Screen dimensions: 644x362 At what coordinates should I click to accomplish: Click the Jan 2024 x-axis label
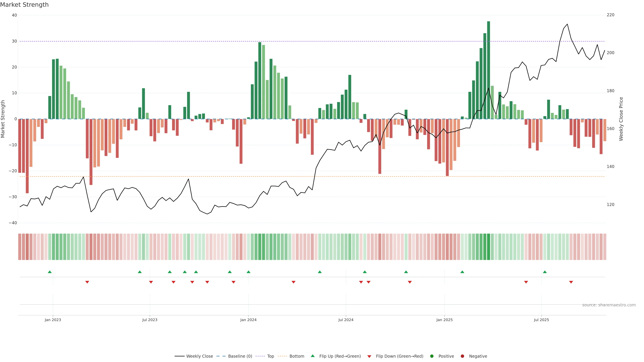(x=248, y=320)
